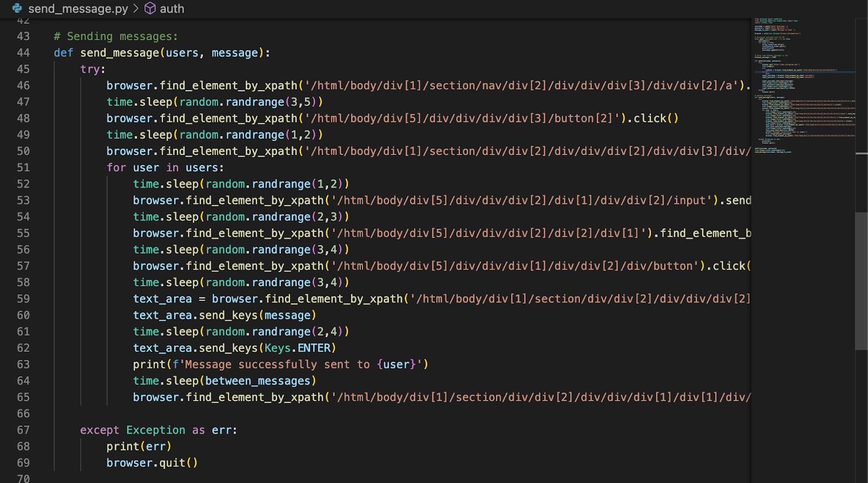
Task: Click line number 43 in the gutter
Action: point(23,36)
